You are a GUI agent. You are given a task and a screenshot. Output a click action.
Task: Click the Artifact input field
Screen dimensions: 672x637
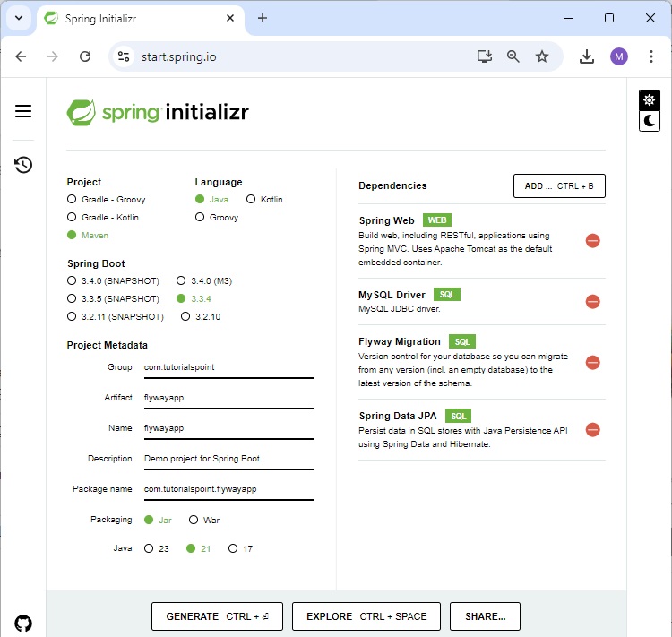coord(228,398)
